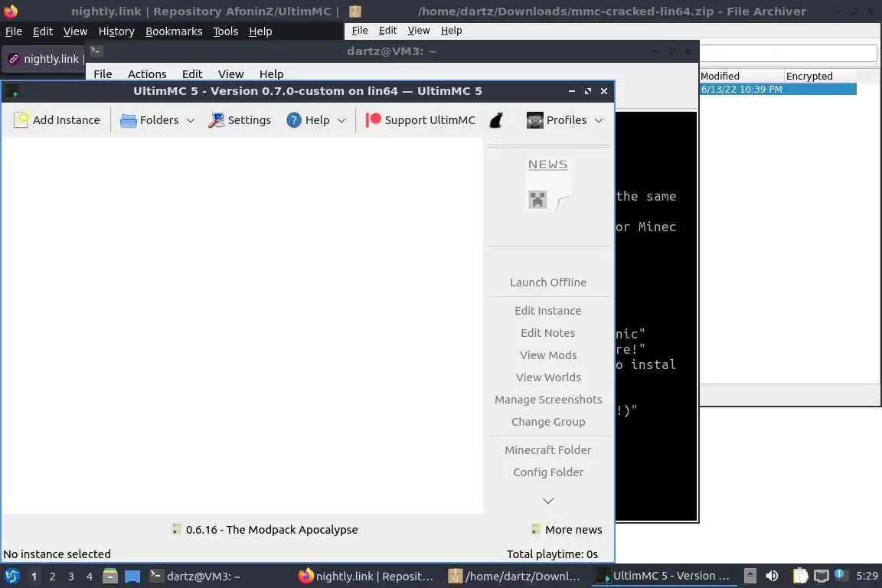
Task: Expand the Folders dropdown arrow
Action: [190, 120]
